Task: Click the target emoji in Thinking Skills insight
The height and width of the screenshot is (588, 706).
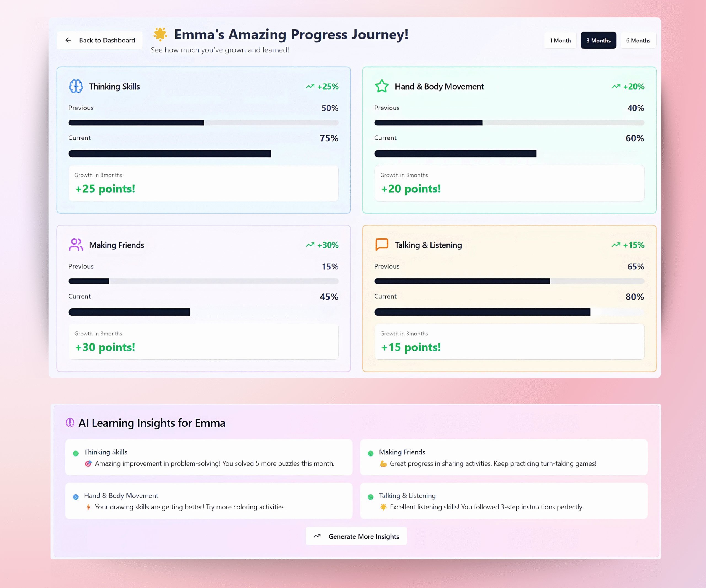Action: pos(88,464)
